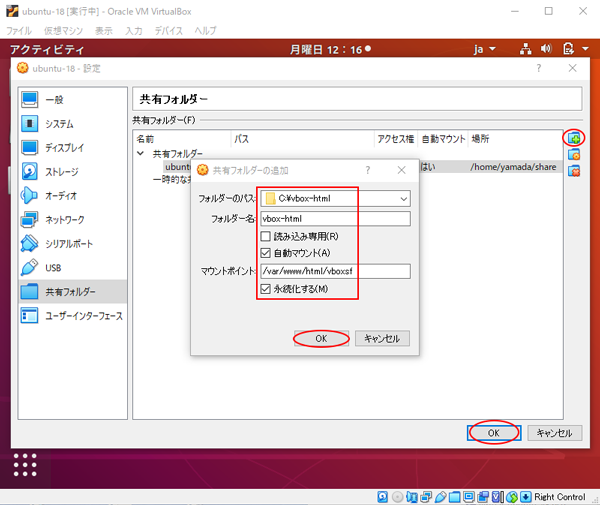Click the recording status bar icon
Screen dimensions: 600x505
[x=483, y=497]
